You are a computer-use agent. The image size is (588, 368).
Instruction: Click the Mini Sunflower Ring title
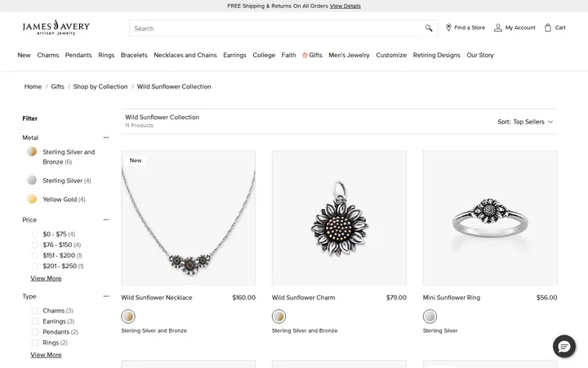452,298
